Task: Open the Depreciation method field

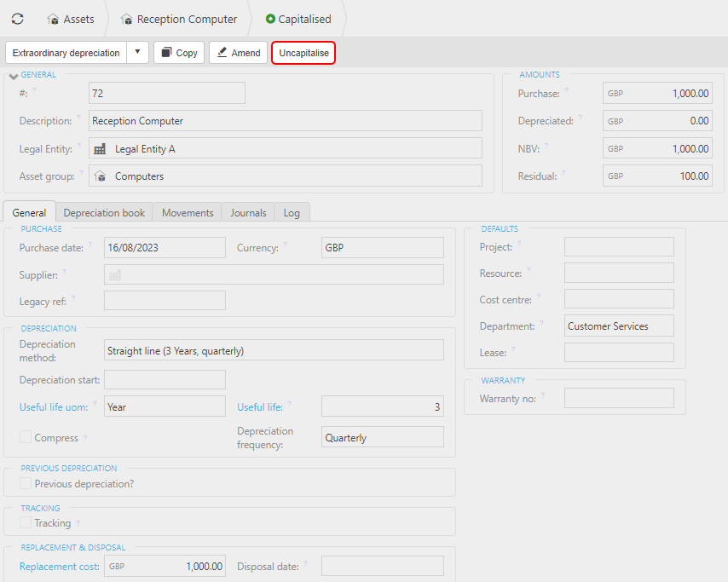Action: [274, 350]
